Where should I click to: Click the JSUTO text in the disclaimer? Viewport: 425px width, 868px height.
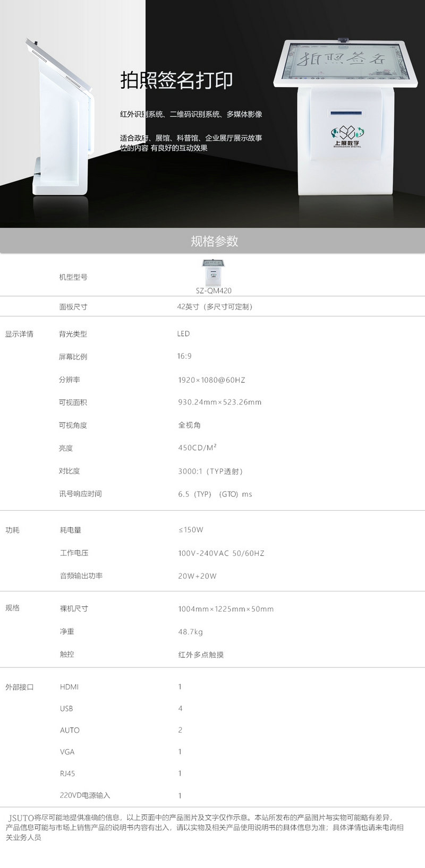coord(21,818)
